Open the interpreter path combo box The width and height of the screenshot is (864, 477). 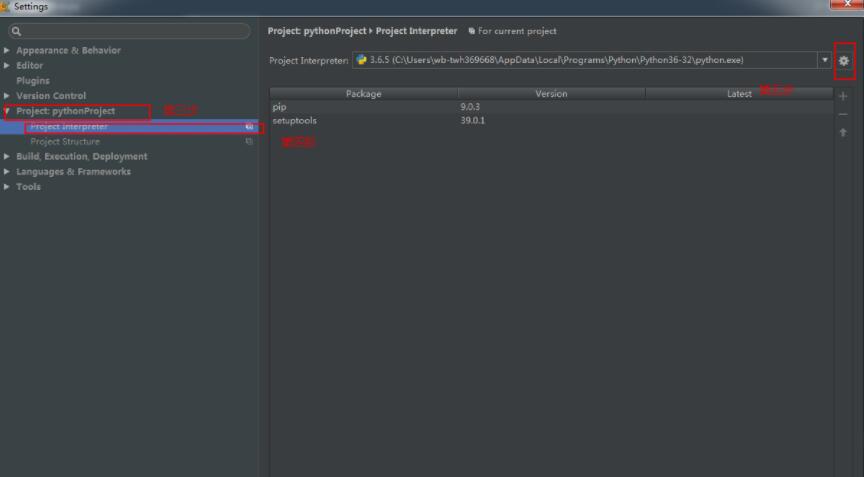point(591,60)
